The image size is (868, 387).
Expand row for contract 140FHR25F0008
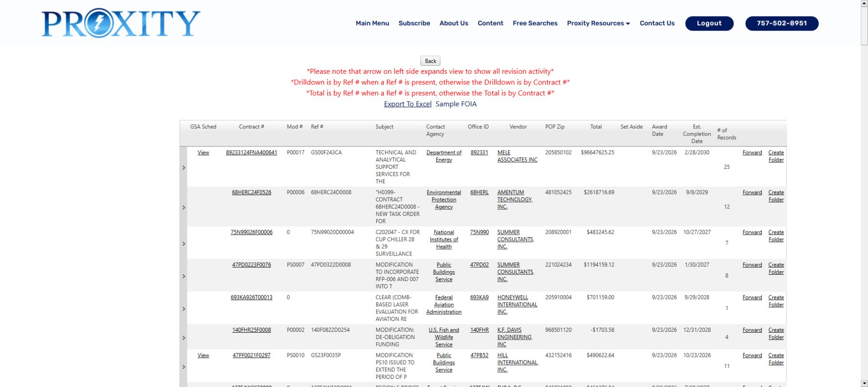coord(184,338)
